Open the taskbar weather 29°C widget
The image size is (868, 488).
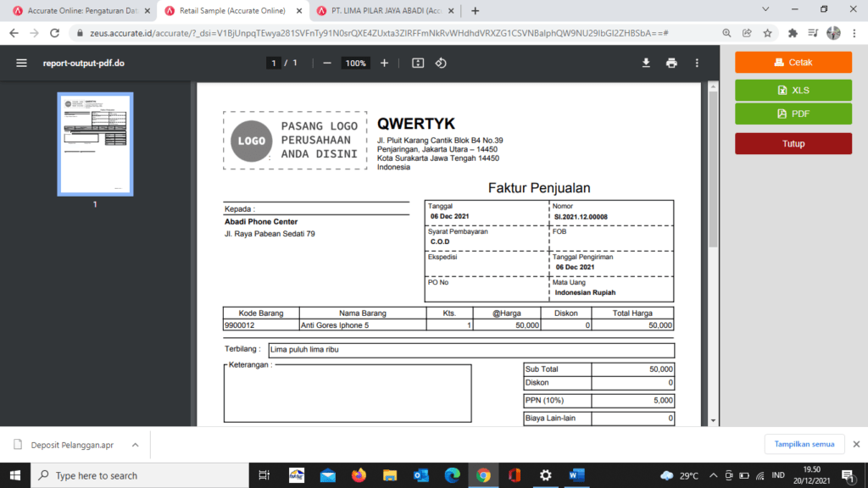click(679, 475)
